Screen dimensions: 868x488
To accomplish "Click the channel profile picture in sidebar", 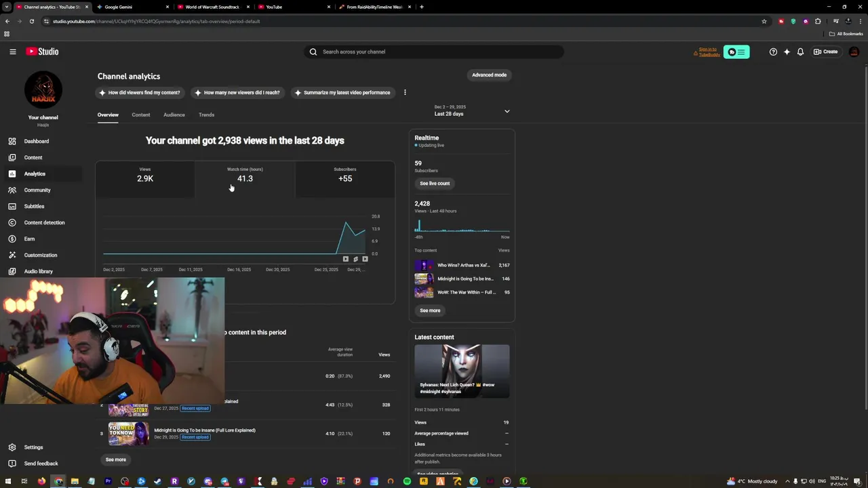I will [x=43, y=89].
